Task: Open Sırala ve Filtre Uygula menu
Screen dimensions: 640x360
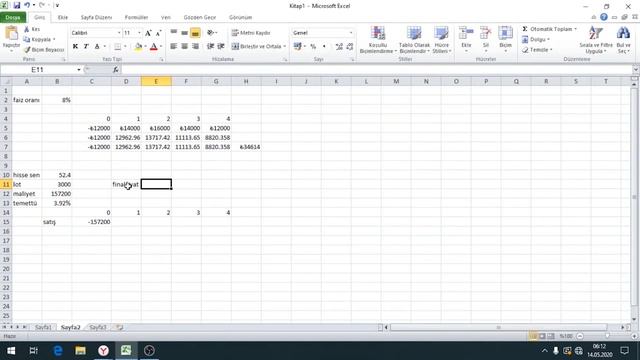Action: (596, 40)
